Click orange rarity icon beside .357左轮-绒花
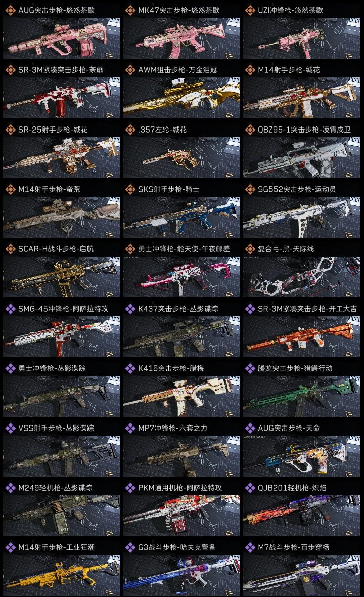 (x=130, y=130)
